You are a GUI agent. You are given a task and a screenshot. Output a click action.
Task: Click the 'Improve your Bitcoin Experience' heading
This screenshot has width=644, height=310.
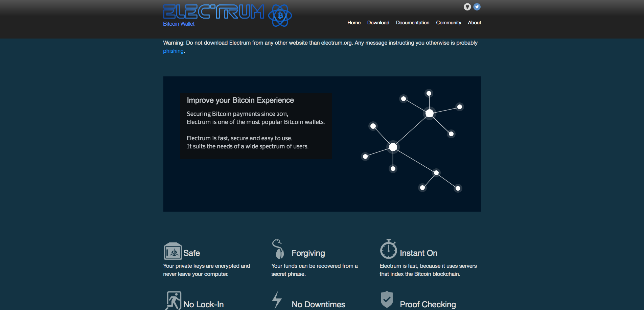point(240,100)
